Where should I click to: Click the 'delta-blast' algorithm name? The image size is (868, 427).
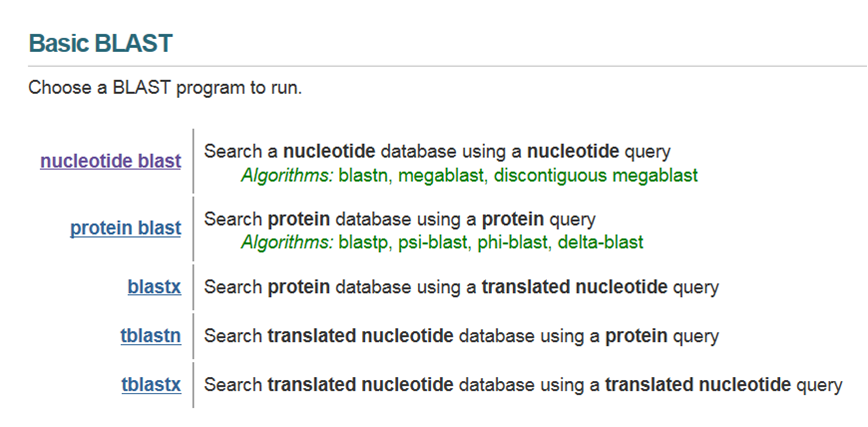(601, 242)
